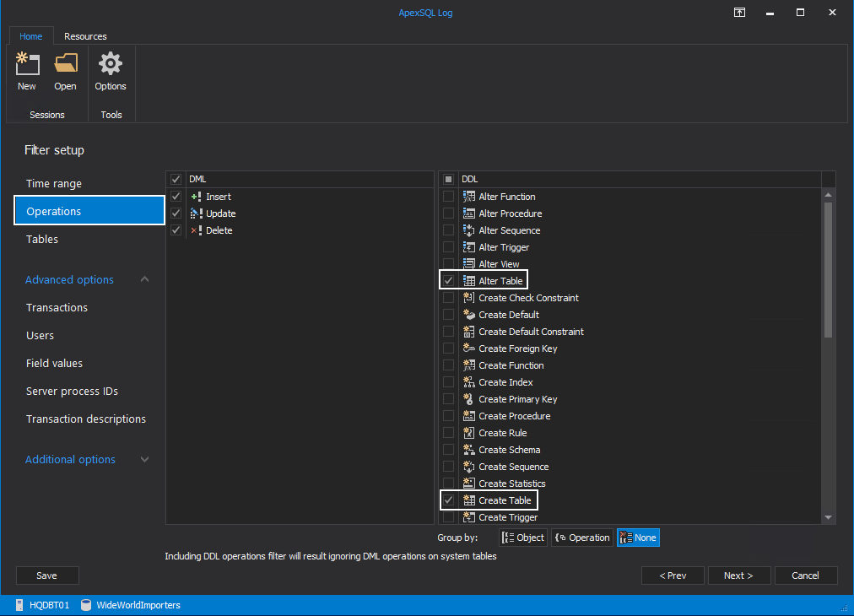Open the Options gear icon

click(x=110, y=64)
